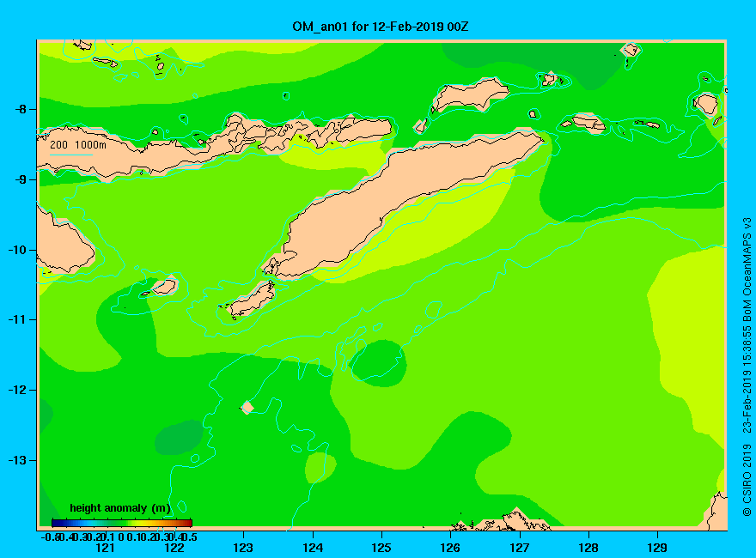Click the '124' longitude axis label
The height and width of the screenshot is (558, 756).
[313, 548]
